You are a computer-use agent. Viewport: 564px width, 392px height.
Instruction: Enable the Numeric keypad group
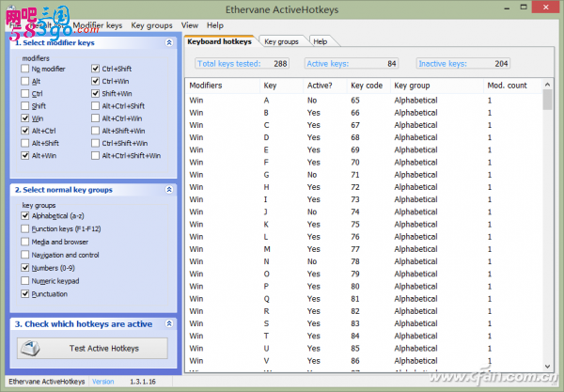(x=24, y=281)
